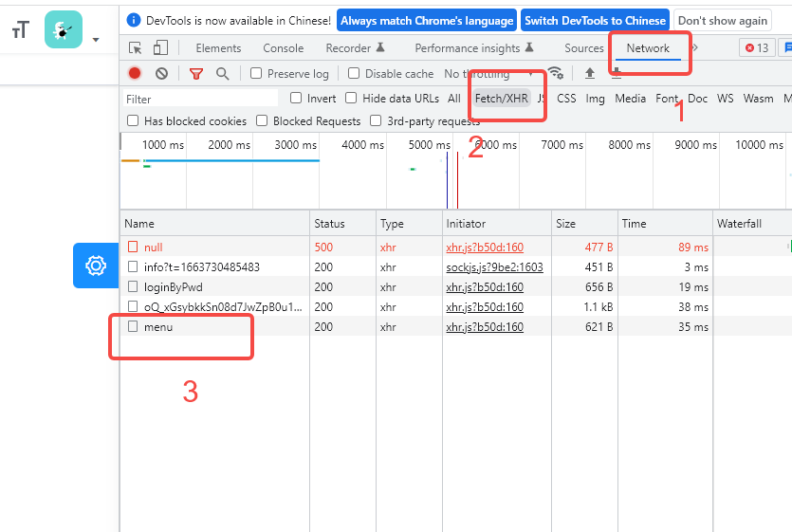This screenshot has width=792, height=532.
Task: Filter requests by Font
Action: click(667, 98)
